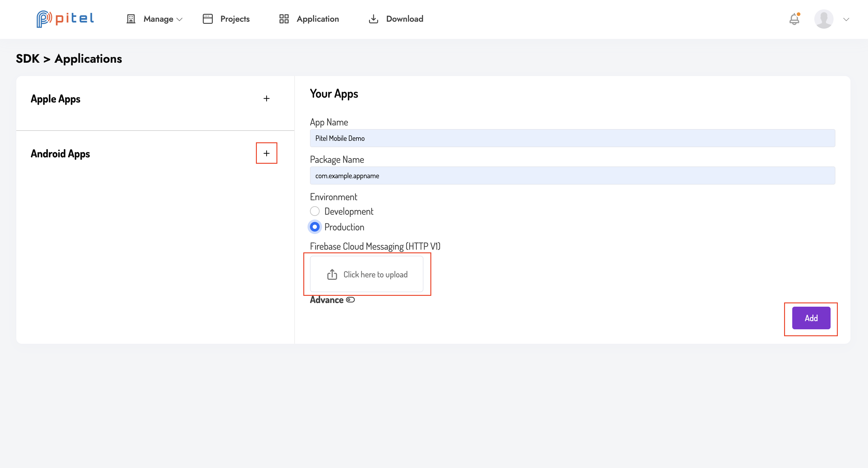Click the Projects window icon
Viewport: 868px width, 468px height.
(208, 19)
